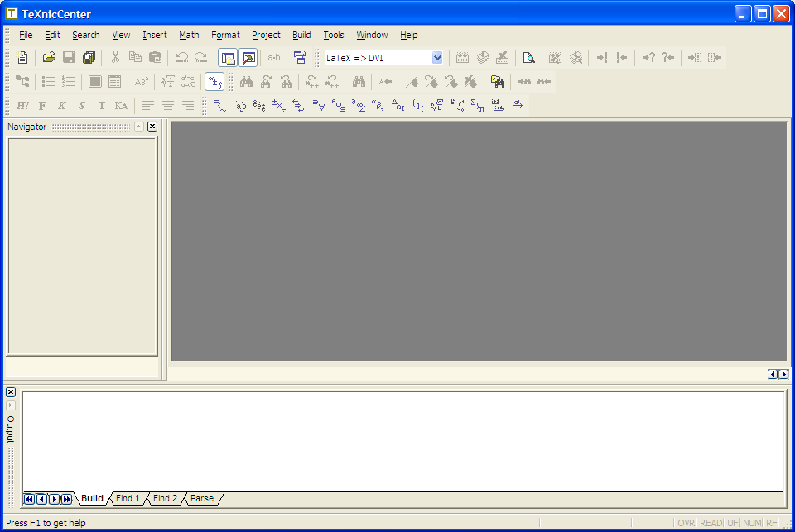Screen dimensions: 795x532
Task: Click the Center alignment icon
Action: [168, 105]
